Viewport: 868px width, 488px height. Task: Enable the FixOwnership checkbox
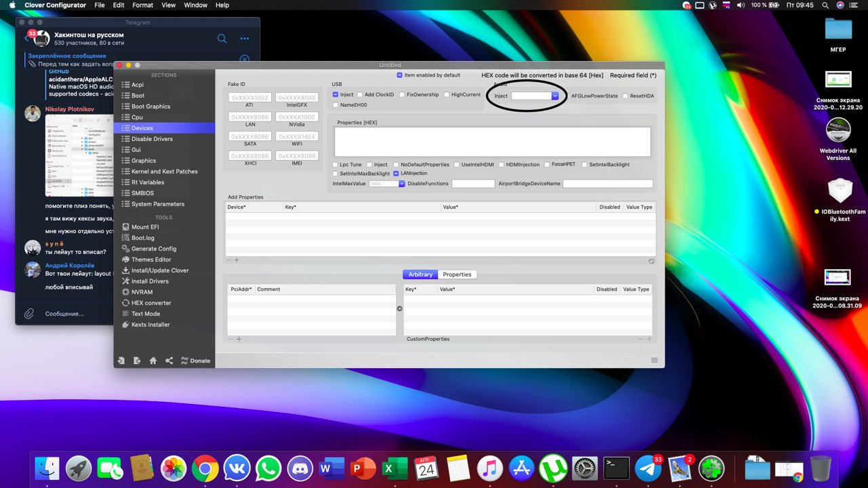coord(402,95)
